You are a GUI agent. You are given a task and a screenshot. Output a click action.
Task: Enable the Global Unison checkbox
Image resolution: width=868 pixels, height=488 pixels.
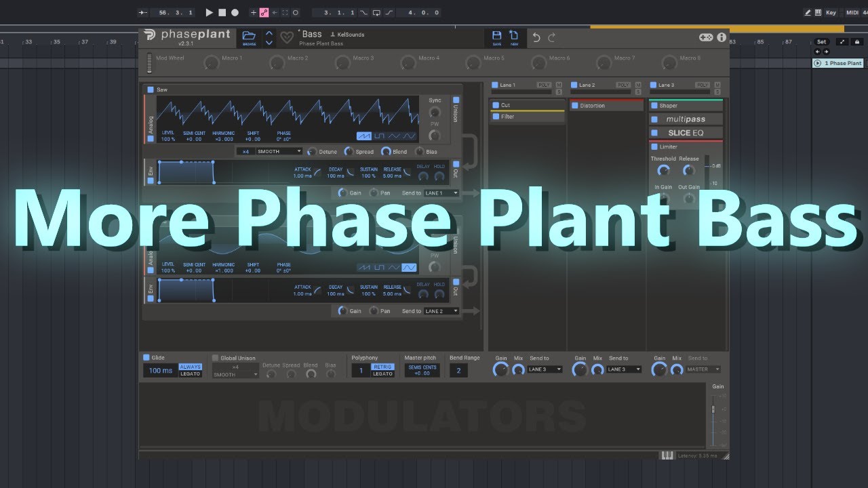click(x=216, y=358)
